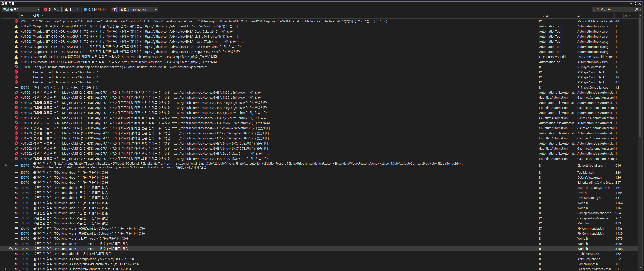644x271 pixels.
Task: Click the abc icon on the AssetEditorSubsystem.h row
Action: click(x=16, y=188)
